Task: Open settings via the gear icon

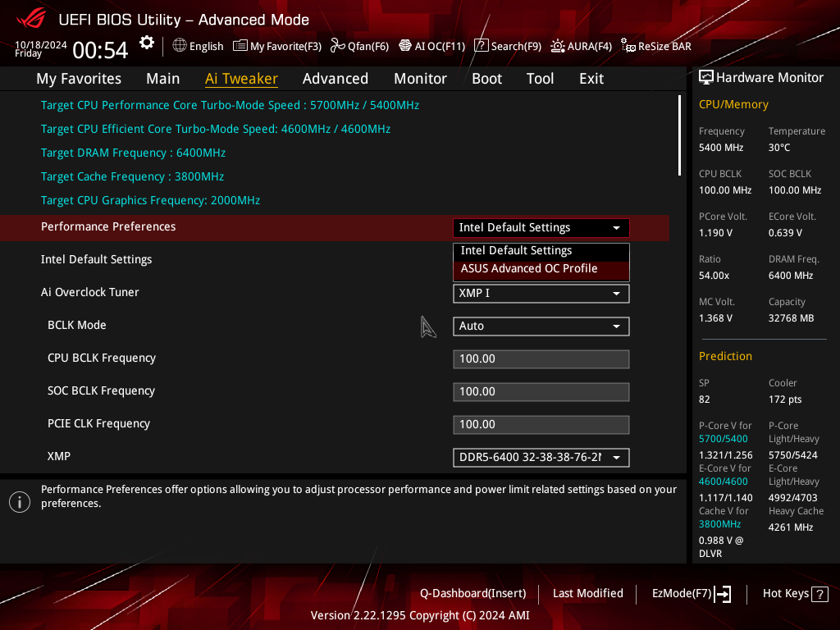Action: click(x=146, y=43)
